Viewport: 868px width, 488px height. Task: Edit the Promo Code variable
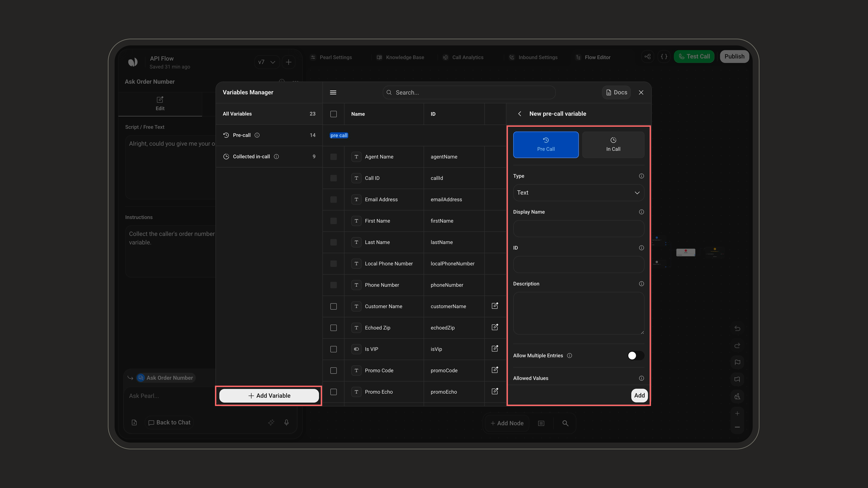click(x=495, y=370)
